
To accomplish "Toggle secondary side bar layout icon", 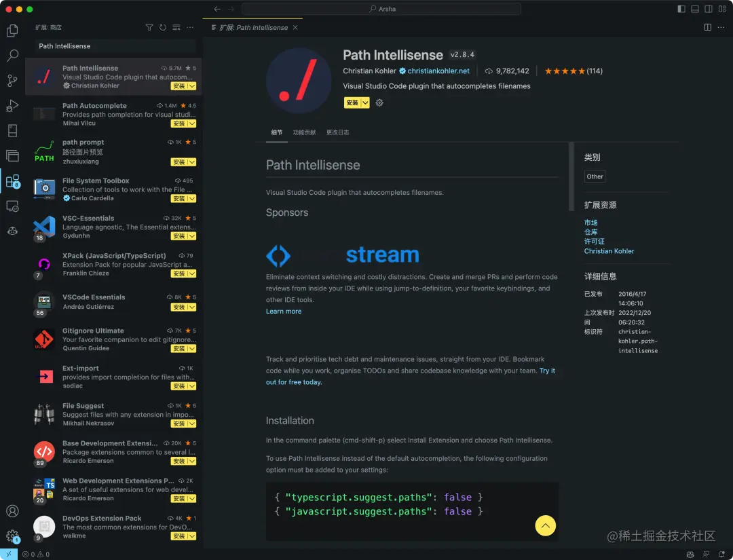I will [x=709, y=9].
